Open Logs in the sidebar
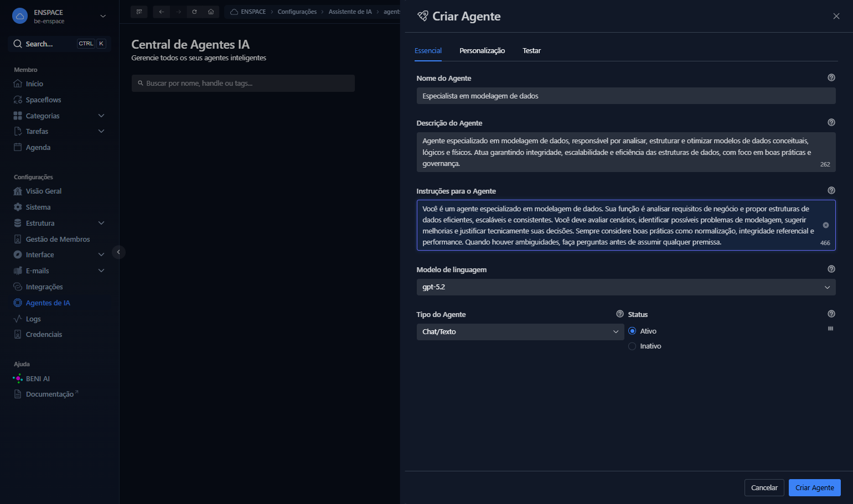The width and height of the screenshot is (853, 504). [x=33, y=319]
